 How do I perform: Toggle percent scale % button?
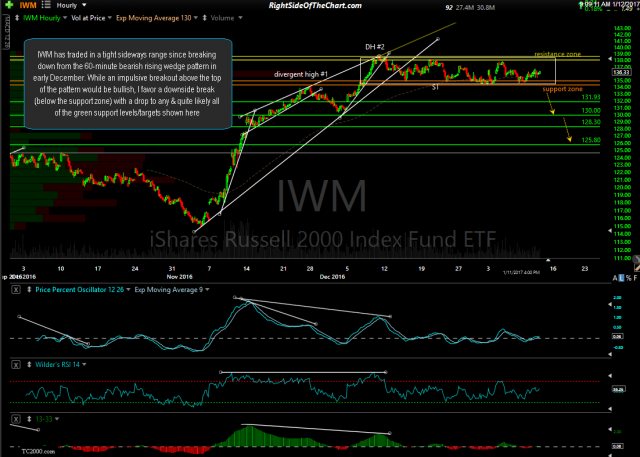click(629, 278)
